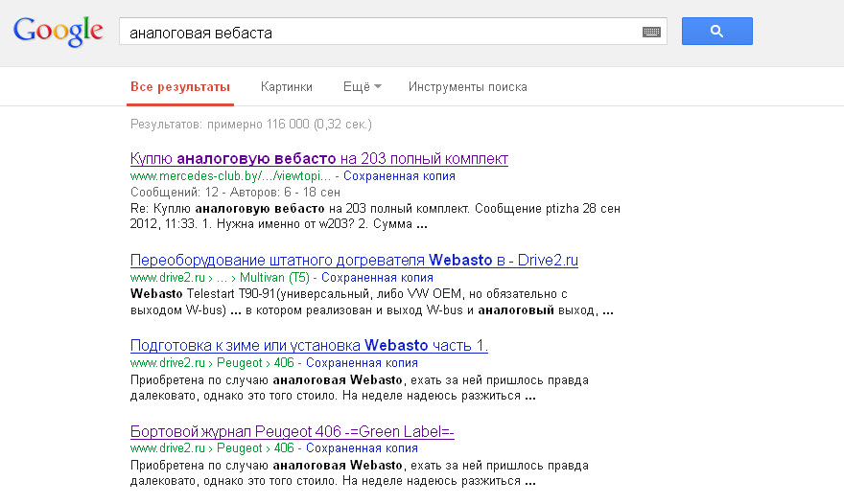Image resolution: width=844 pixels, height=504 pixels.
Task: Open the on-screen keyboard icon in search box
Action: click(x=651, y=33)
